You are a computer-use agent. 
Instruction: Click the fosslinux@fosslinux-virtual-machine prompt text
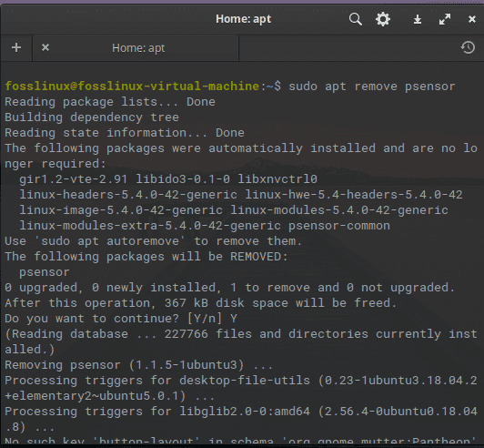click(132, 87)
